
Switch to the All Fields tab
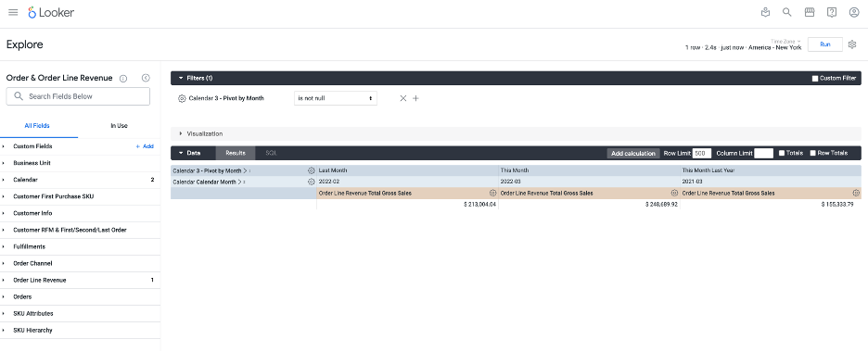pyautogui.click(x=36, y=125)
